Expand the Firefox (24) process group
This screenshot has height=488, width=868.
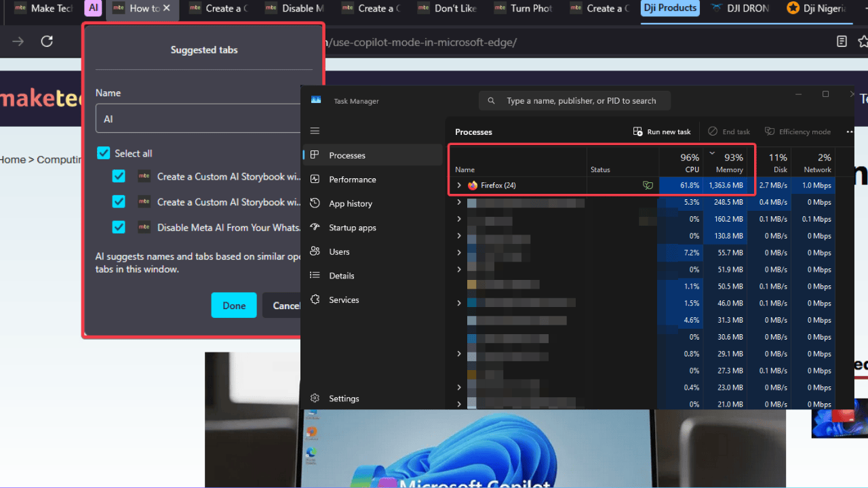(458, 185)
